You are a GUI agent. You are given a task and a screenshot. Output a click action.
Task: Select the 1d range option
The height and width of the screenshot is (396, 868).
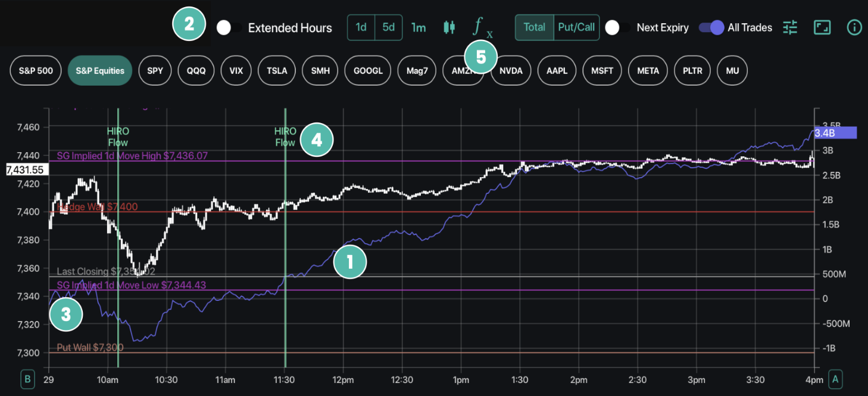click(x=361, y=27)
